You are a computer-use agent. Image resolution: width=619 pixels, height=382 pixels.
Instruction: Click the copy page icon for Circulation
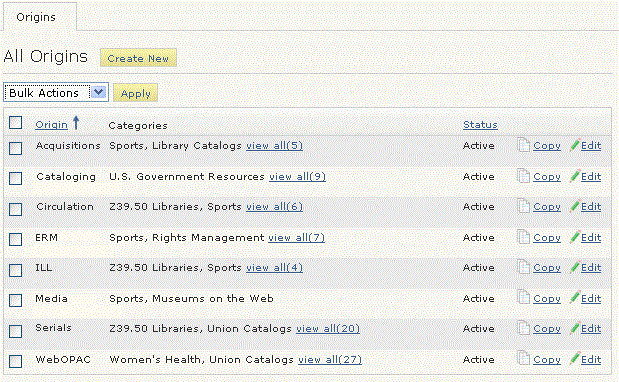523,206
